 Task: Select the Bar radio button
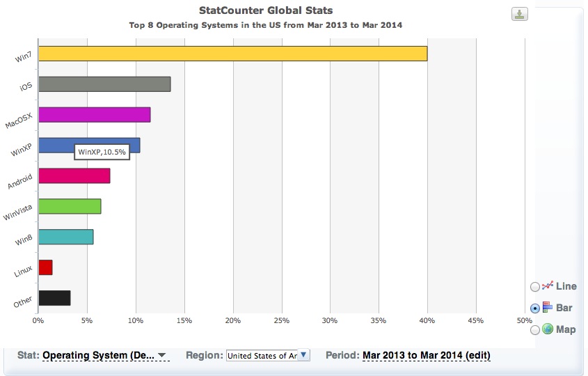[534, 308]
